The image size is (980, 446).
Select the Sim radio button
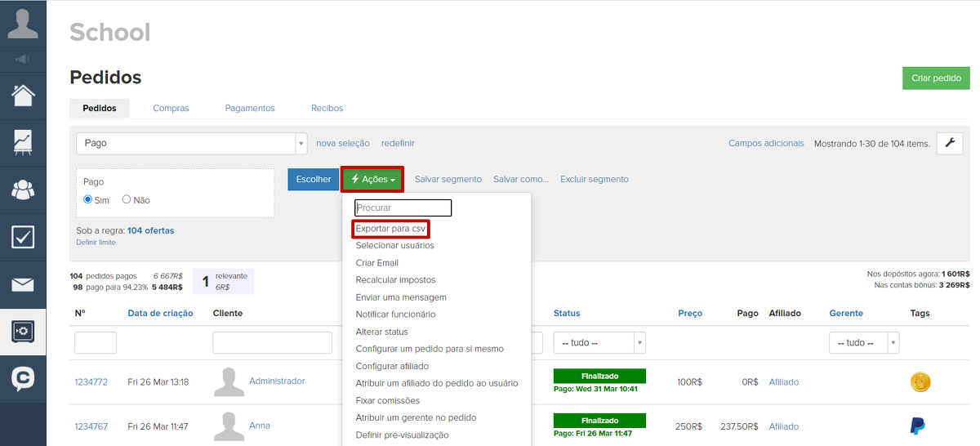coord(89,199)
